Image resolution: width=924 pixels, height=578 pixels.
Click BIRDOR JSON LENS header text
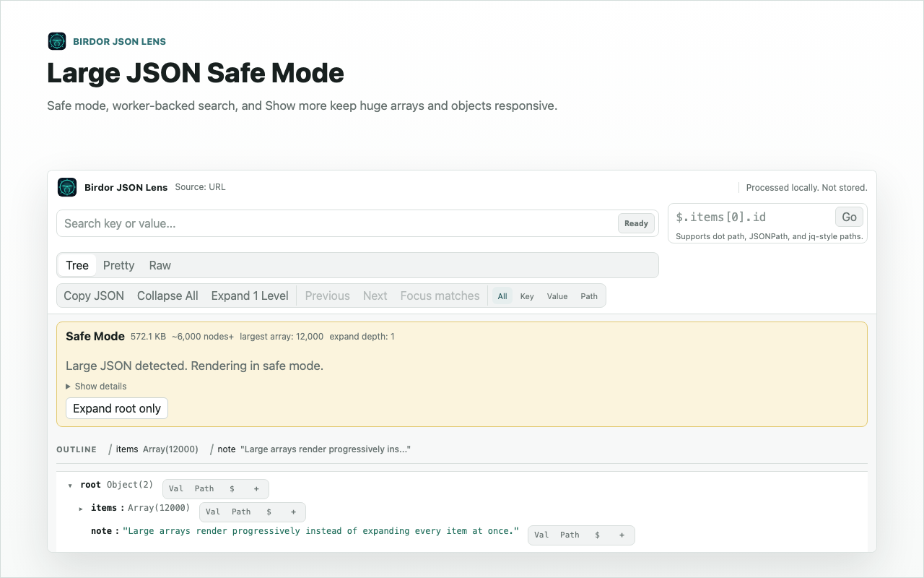119,42
